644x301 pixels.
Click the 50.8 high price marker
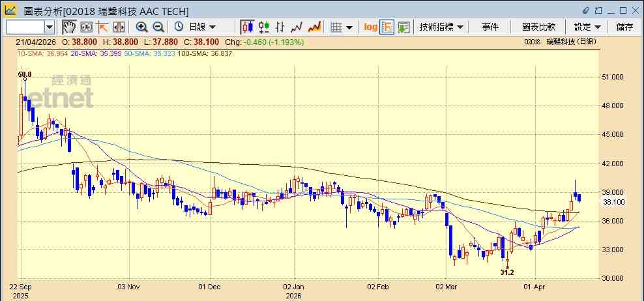pos(25,74)
